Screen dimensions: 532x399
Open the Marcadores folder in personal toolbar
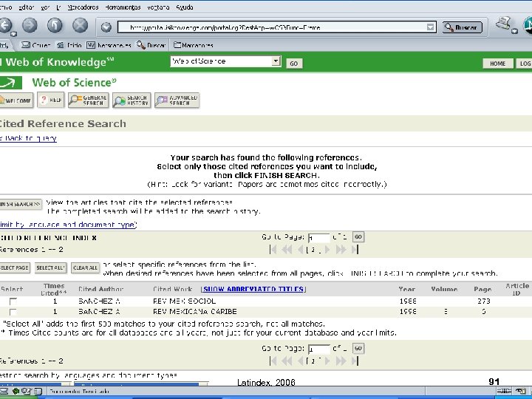coord(193,45)
